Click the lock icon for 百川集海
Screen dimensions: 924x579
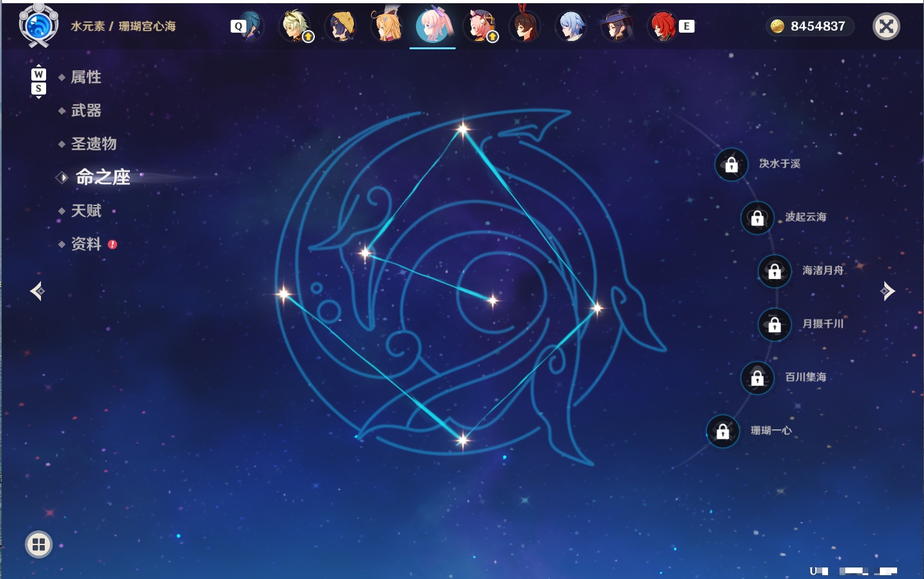click(x=758, y=378)
